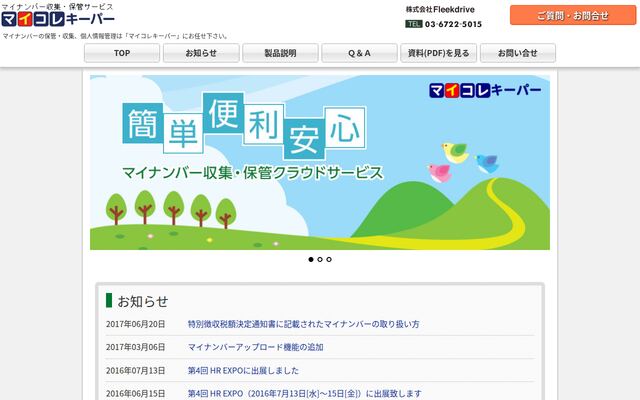Open the 第4回 HR EXPO 出展致します link
The width and height of the screenshot is (640, 400).
(304, 394)
